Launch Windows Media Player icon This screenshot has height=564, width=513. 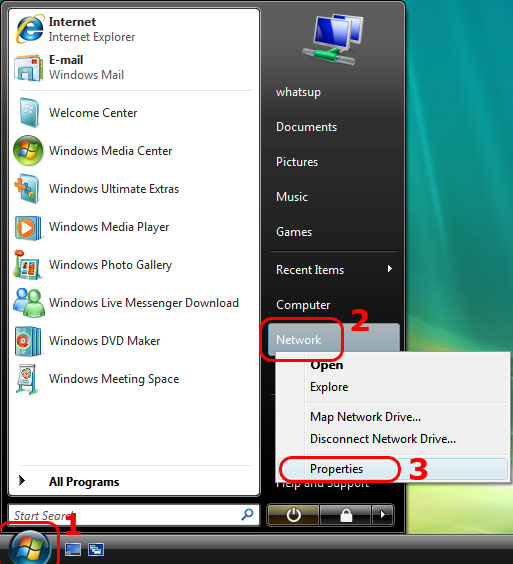click(x=27, y=227)
